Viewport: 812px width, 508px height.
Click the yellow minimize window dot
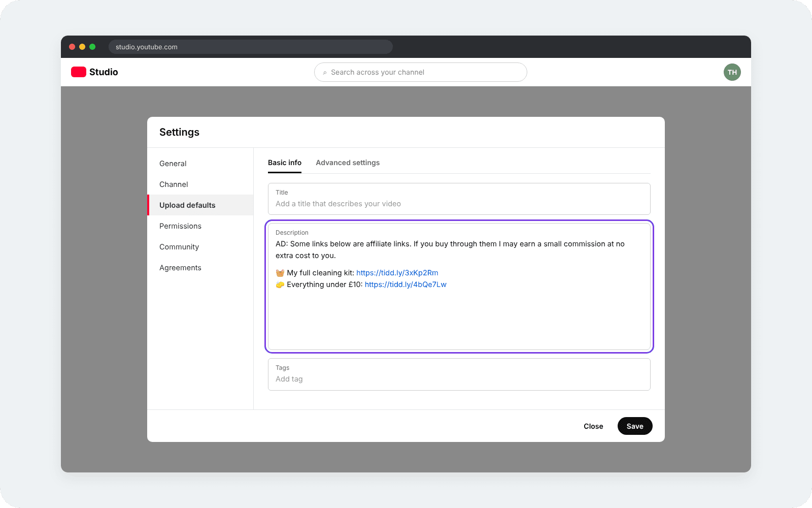point(82,47)
